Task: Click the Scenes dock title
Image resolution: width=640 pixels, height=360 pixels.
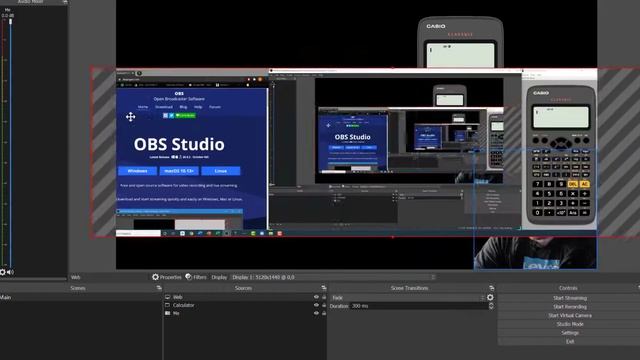Action: click(78, 288)
